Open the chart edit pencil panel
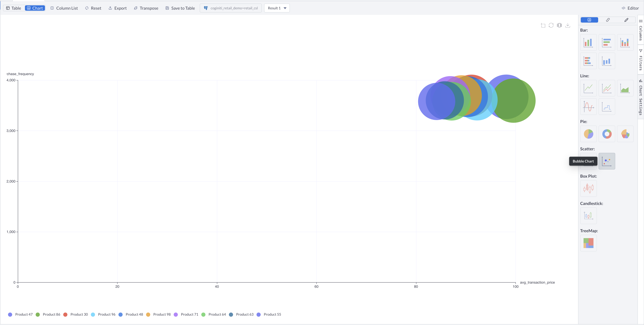The image size is (644, 325). pyautogui.click(x=626, y=20)
